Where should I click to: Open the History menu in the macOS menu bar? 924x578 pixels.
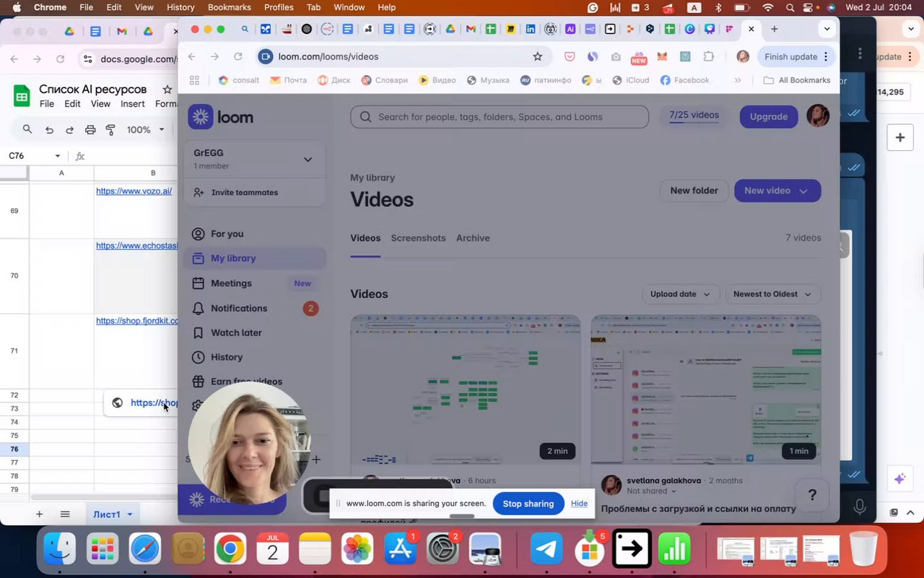click(180, 7)
